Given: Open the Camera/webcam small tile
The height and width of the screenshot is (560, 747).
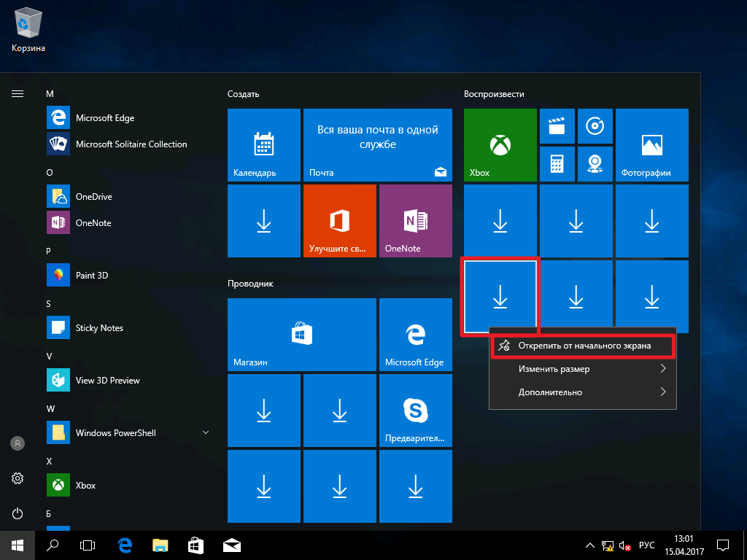Looking at the screenshot, I should coord(595,164).
